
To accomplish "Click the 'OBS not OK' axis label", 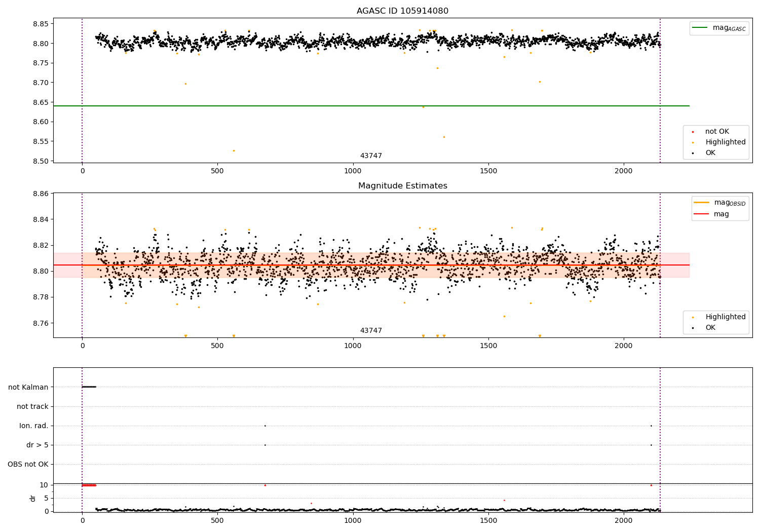I will [28, 464].
